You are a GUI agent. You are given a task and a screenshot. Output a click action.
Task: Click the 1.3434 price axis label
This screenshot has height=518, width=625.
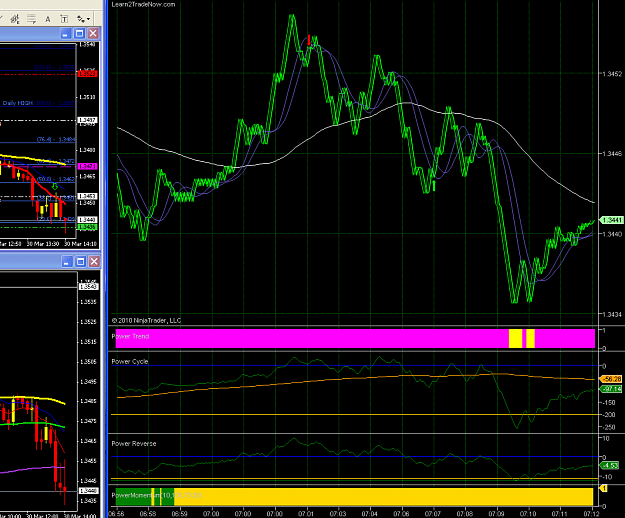[x=612, y=314]
